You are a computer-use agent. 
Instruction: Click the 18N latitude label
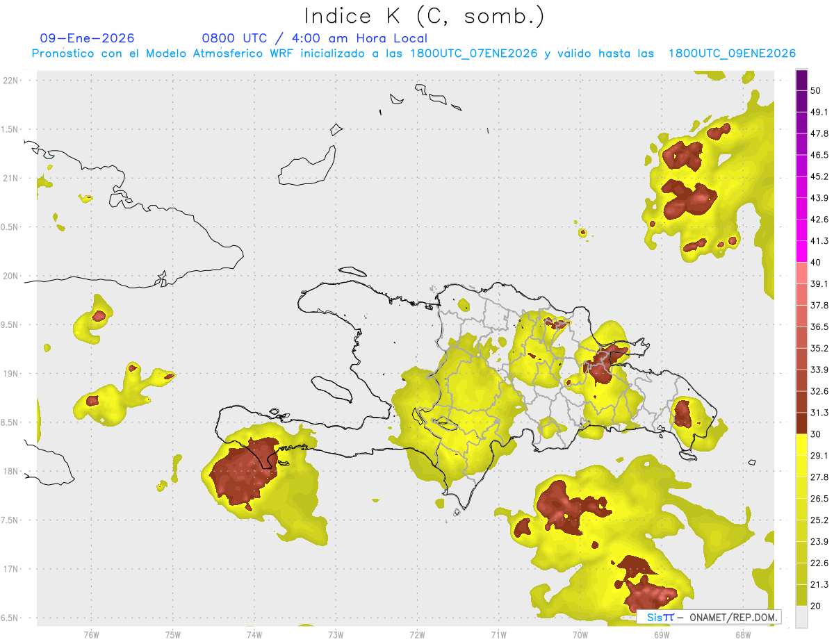coord(12,471)
